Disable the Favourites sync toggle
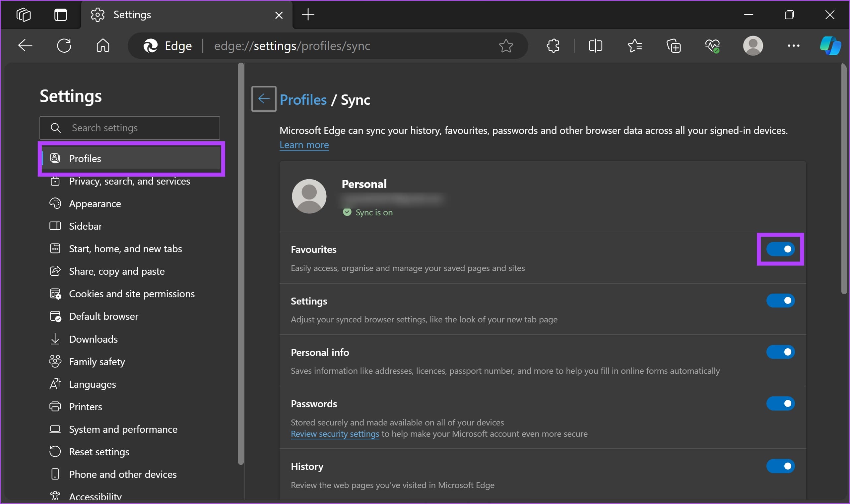The image size is (850, 504). pyautogui.click(x=781, y=249)
